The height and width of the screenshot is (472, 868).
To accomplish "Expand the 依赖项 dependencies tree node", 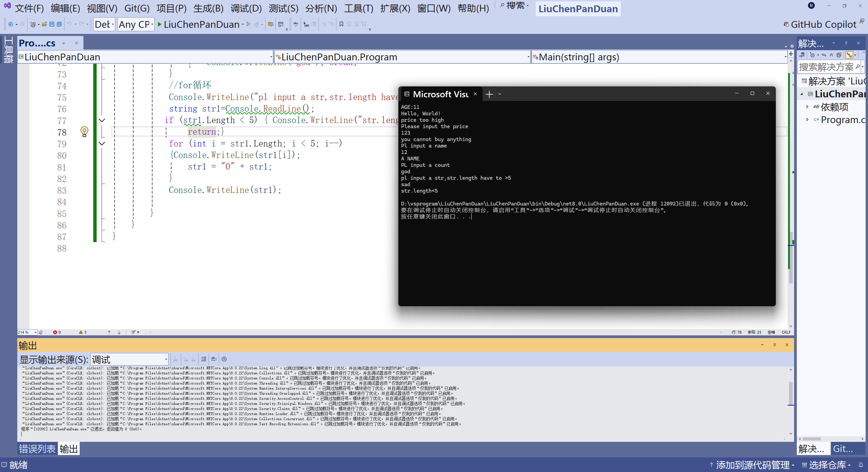I will 807,107.
